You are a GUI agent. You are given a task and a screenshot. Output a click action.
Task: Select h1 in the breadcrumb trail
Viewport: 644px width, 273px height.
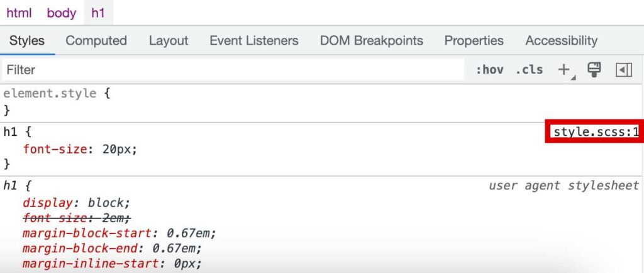click(x=99, y=13)
